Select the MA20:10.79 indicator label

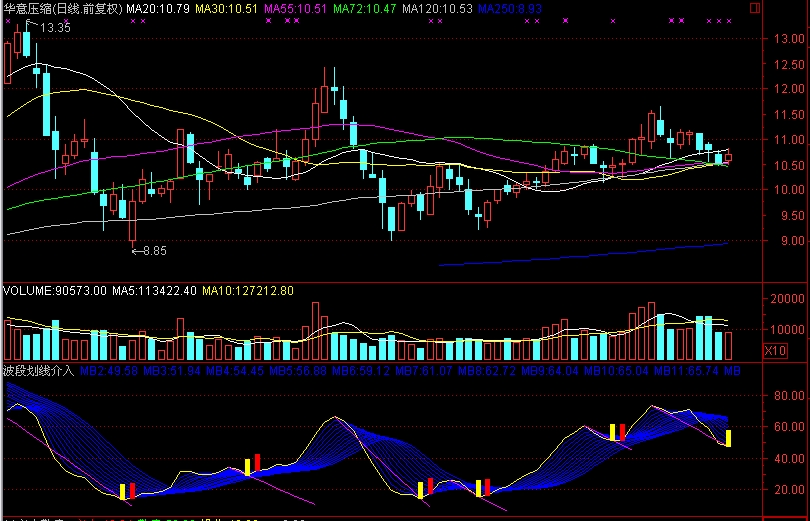(157, 9)
